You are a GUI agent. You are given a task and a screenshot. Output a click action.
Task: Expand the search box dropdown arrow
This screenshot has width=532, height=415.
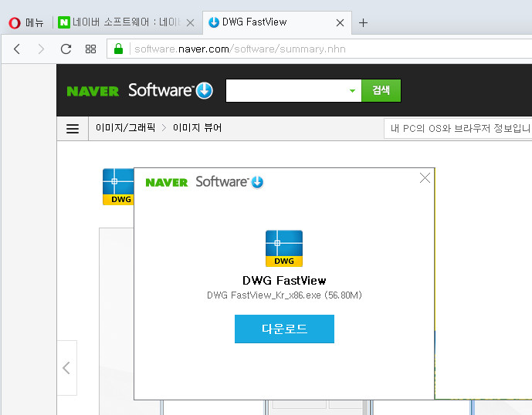point(353,90)
